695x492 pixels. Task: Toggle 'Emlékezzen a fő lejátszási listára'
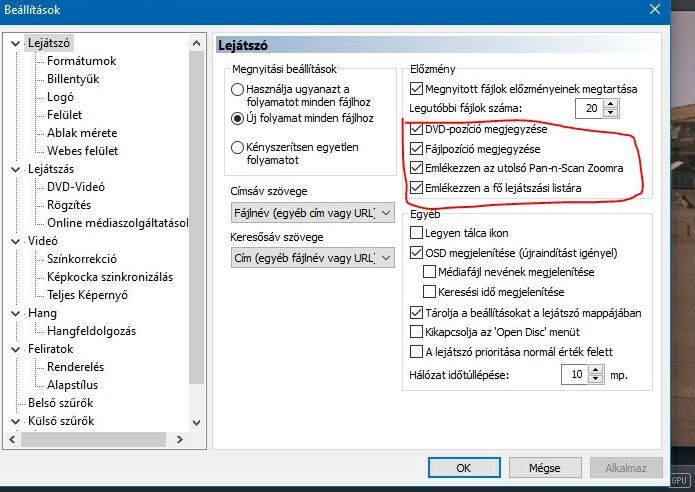pos(416,187)
